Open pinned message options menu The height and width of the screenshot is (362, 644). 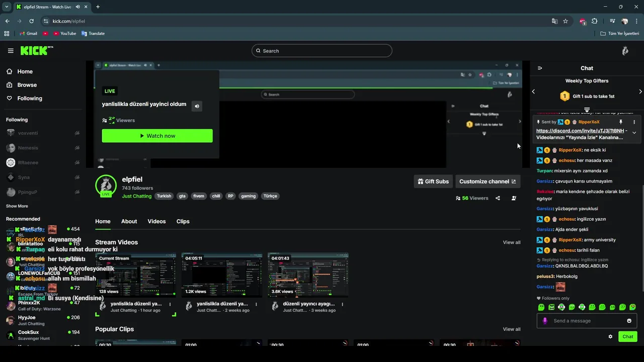click(x=634, y=122)
